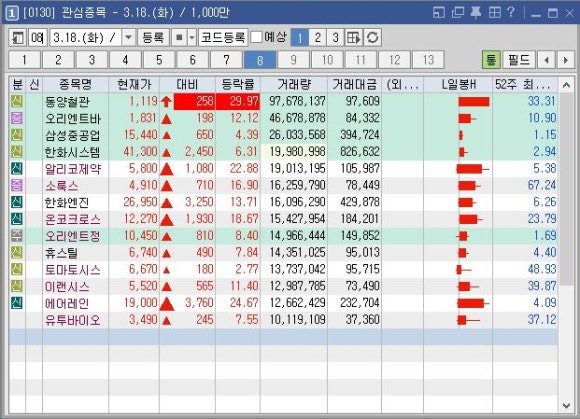Switch to page 1 toggle next to 예상
This screenshot has height=419, width=580.
coord(300,38)
